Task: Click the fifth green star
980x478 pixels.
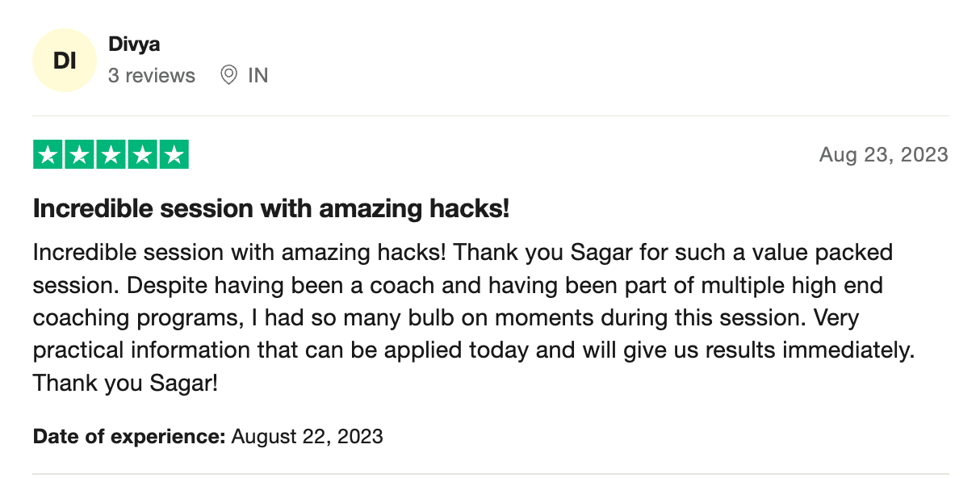Action: point(174,154)
